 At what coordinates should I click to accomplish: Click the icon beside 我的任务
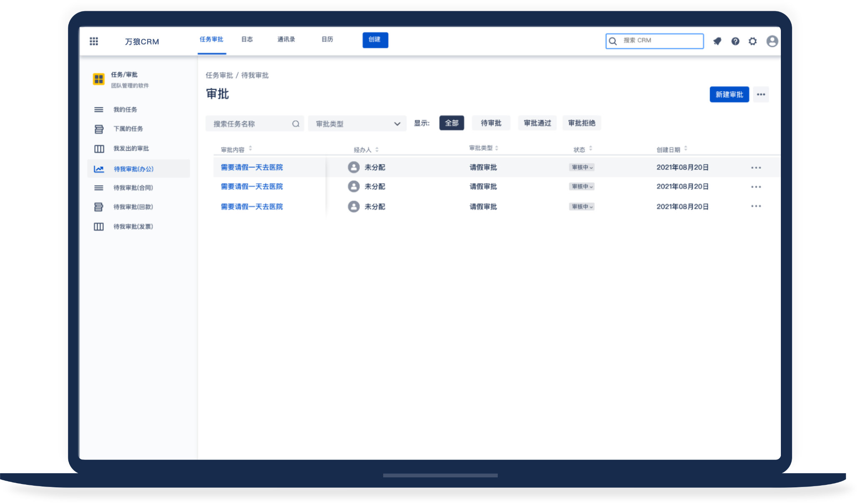click(99, 110)
